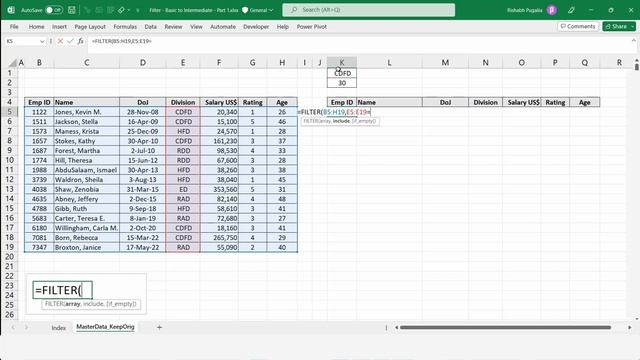Click cell K1 containing CDFD
Image resolution: width=640 pixels, height=360 pixels.
(x=342, y=73)
